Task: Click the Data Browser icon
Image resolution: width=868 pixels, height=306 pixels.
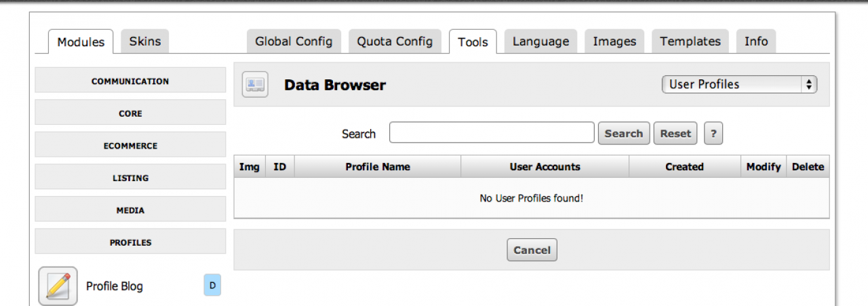Action: tap(255, 85)
